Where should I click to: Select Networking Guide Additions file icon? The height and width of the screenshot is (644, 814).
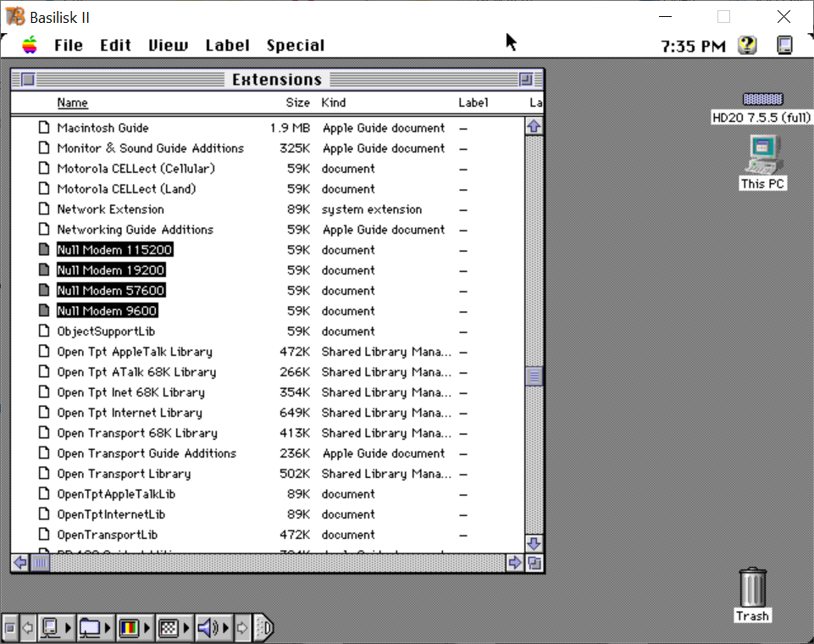(x=44, y=229)
